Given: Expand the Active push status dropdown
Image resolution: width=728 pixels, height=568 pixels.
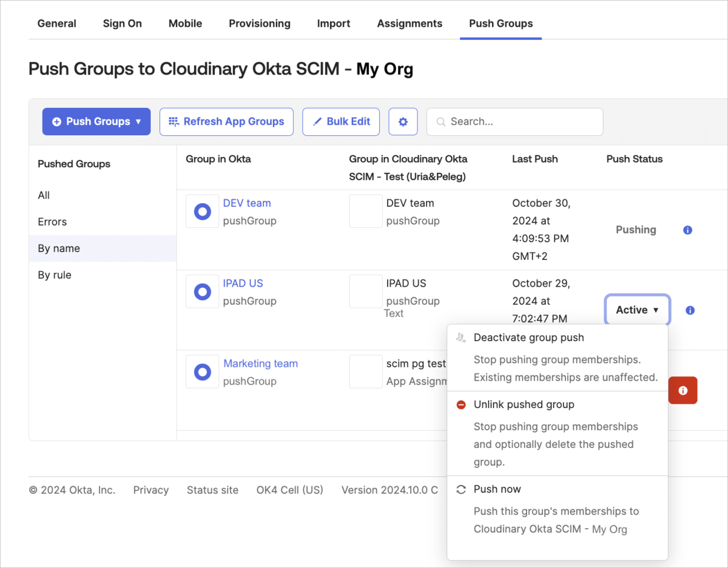Looking at the screenshot, I should [x=638, y=310].
